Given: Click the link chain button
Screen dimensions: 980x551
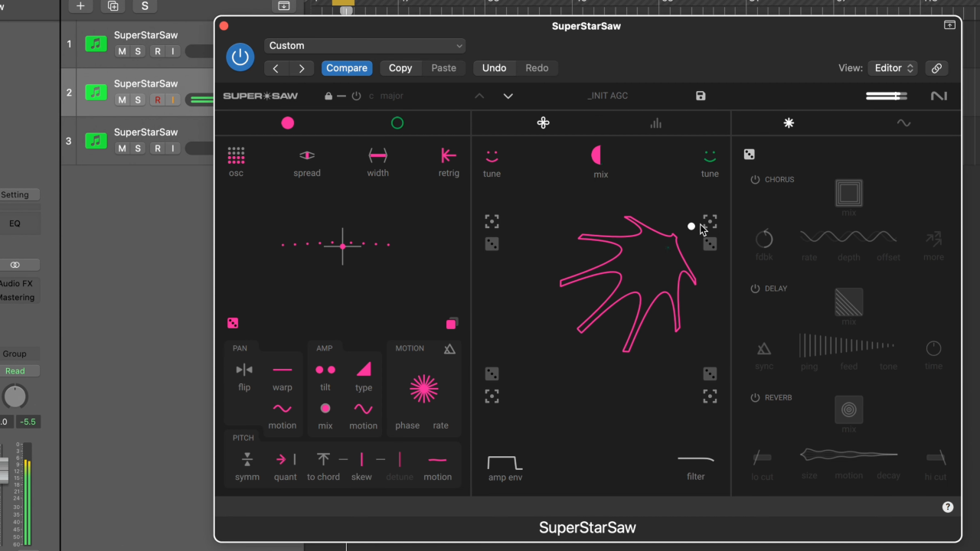Looking at the screenshot, I should click(936, 68).
